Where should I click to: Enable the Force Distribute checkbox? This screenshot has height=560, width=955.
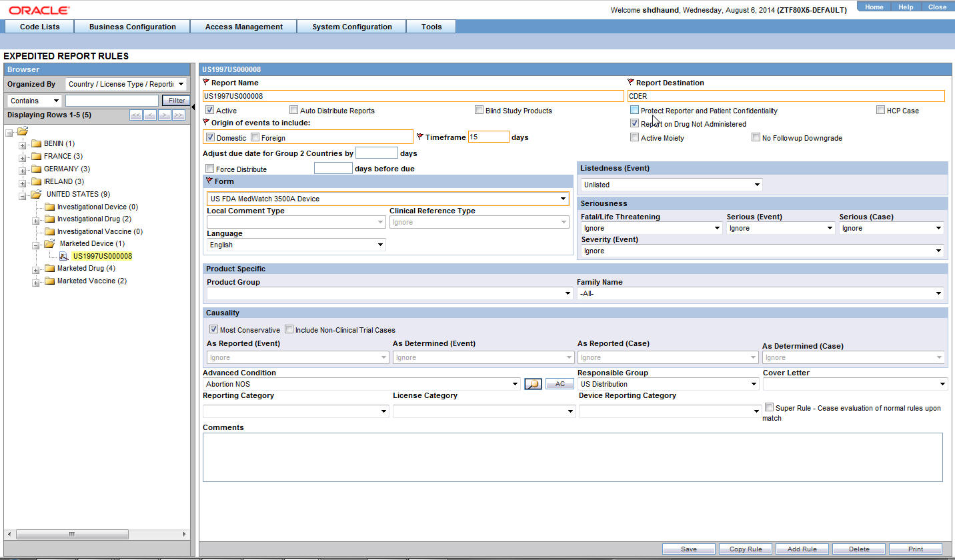pyautogui.click(x=209, y=169)
